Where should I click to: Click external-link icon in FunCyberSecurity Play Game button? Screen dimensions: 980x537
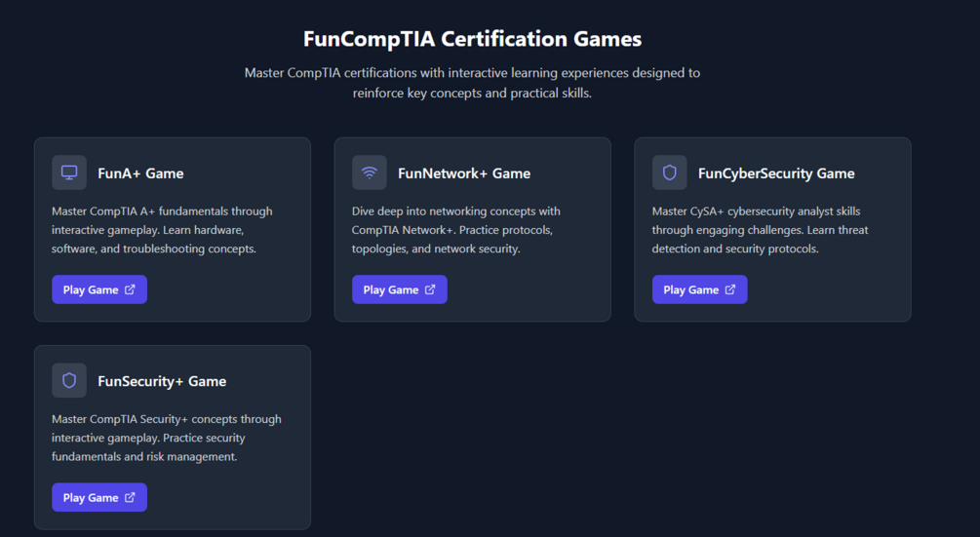point(731,289)
